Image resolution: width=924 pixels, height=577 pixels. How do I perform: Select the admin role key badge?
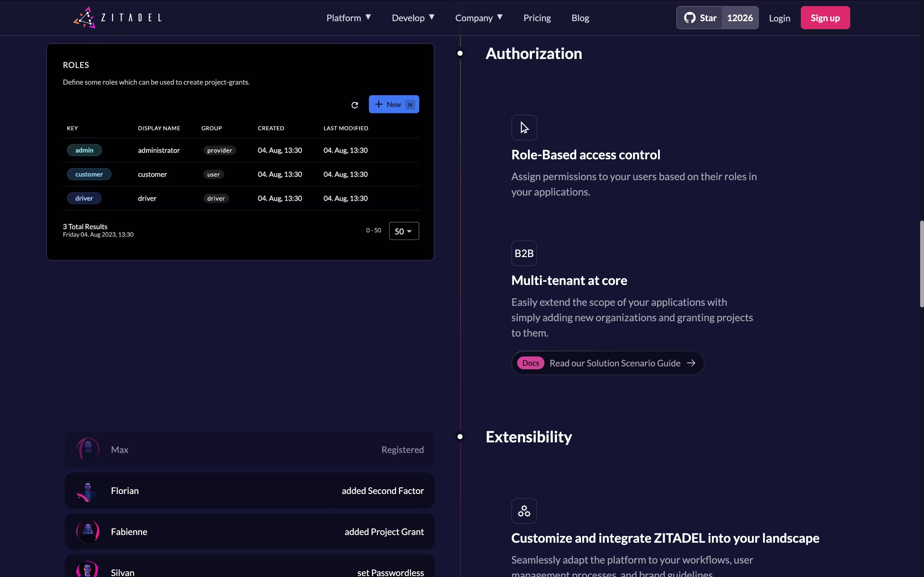click(x=84, y=150)
